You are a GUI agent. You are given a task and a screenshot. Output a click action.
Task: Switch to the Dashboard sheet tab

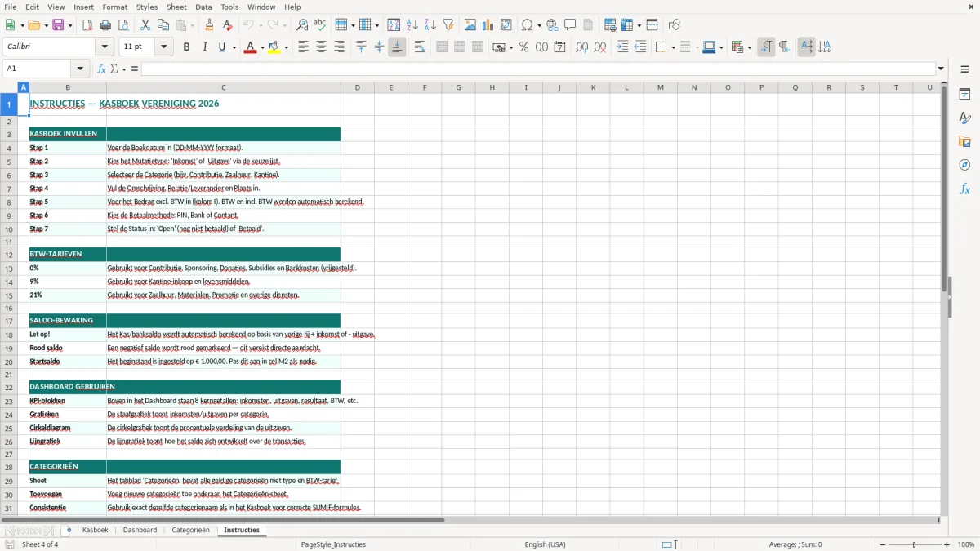click(140, 530)
